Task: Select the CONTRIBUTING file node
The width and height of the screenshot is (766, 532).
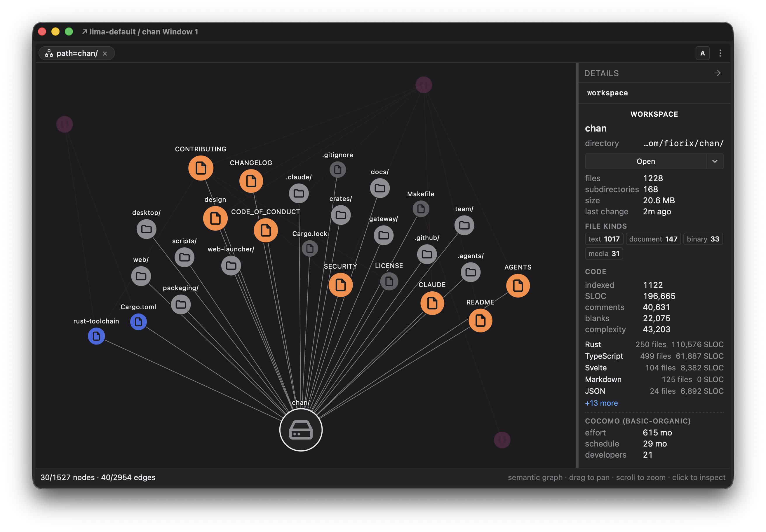Action: (201, 168)
